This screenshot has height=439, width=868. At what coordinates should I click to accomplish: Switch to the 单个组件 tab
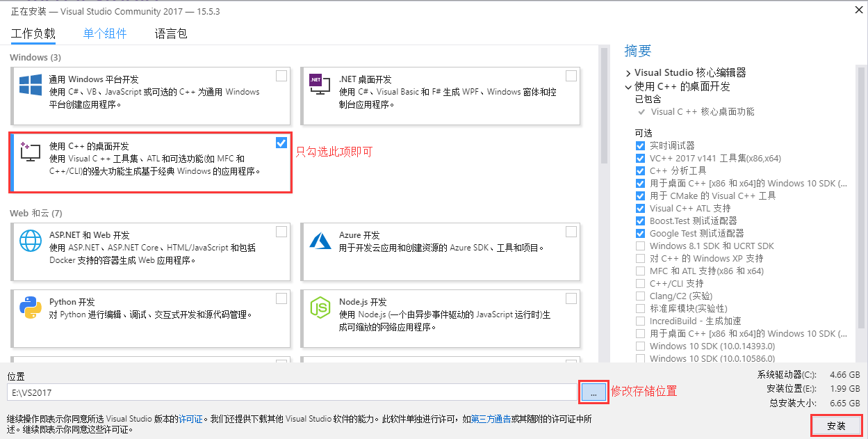pos(105,33)
